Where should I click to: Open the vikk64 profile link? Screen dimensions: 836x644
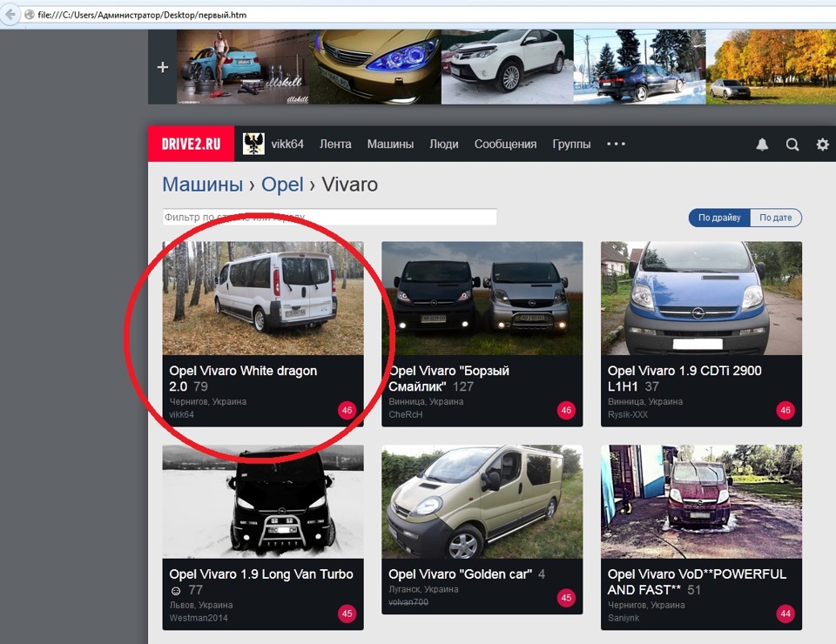pyautogui.click(x=287, y=144)
